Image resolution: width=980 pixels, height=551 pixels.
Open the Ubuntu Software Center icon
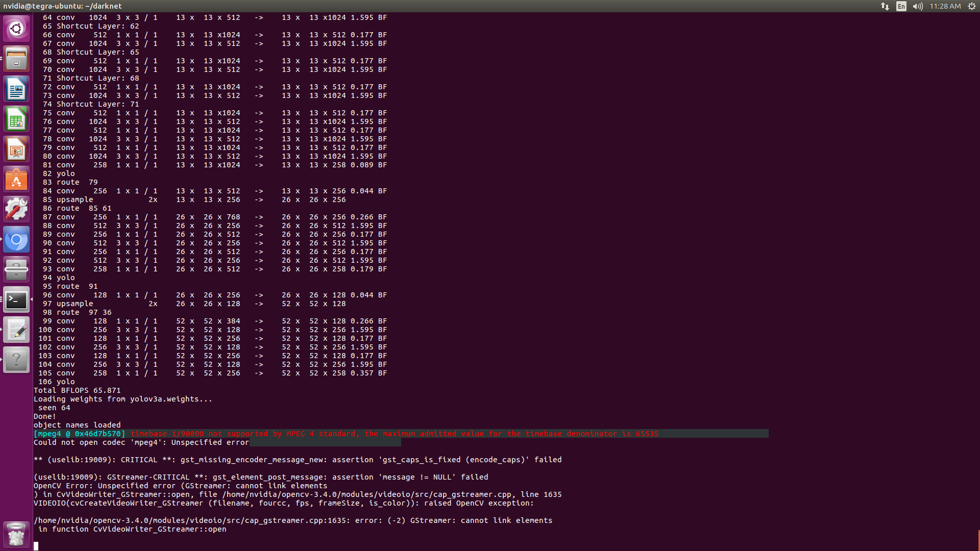(16, 180)
